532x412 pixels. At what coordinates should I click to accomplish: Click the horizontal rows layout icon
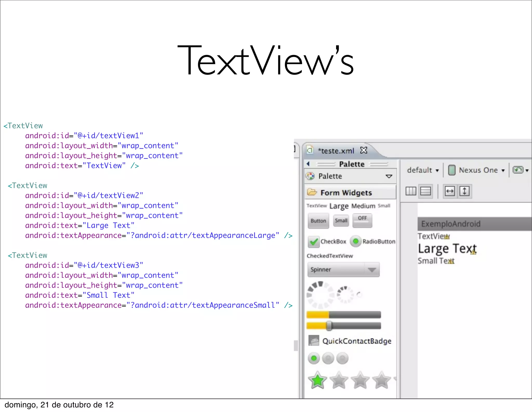point(425,191)
